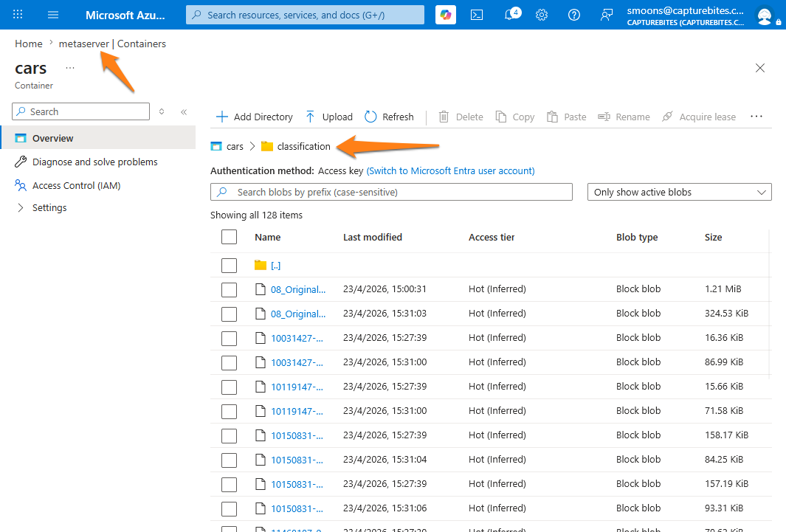This screenshot has width=786, height=532.
Task: Open the 08_Original blob sized 1.21 MiB
Action: pyautogui.click(x=297, y=289)
